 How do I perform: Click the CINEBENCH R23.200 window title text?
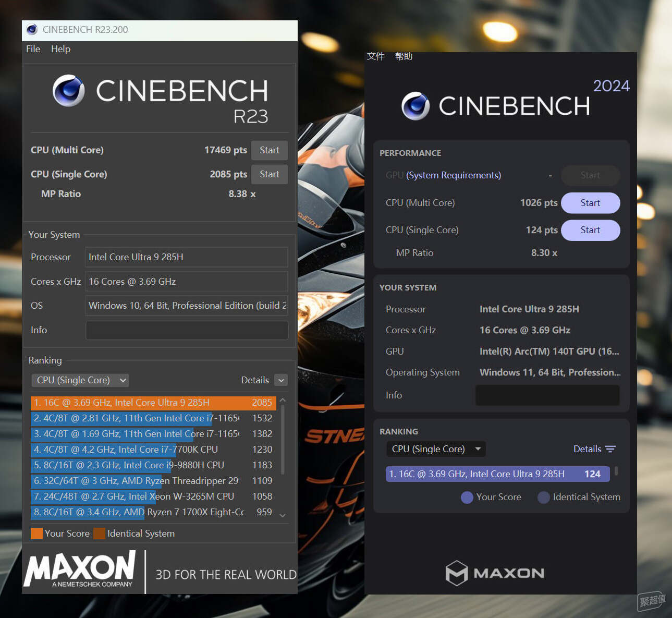tap(85, 30)
